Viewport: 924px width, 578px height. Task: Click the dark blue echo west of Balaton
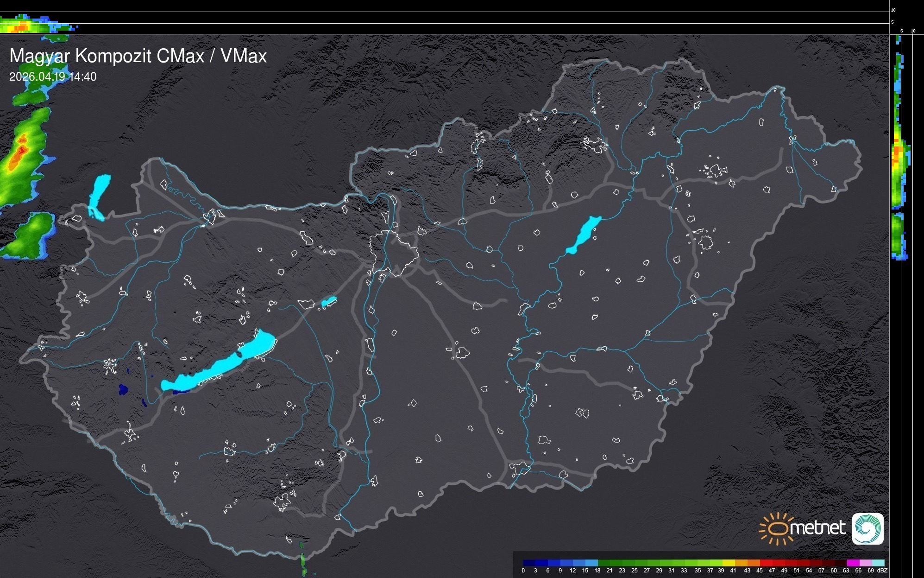coord(123,389)
